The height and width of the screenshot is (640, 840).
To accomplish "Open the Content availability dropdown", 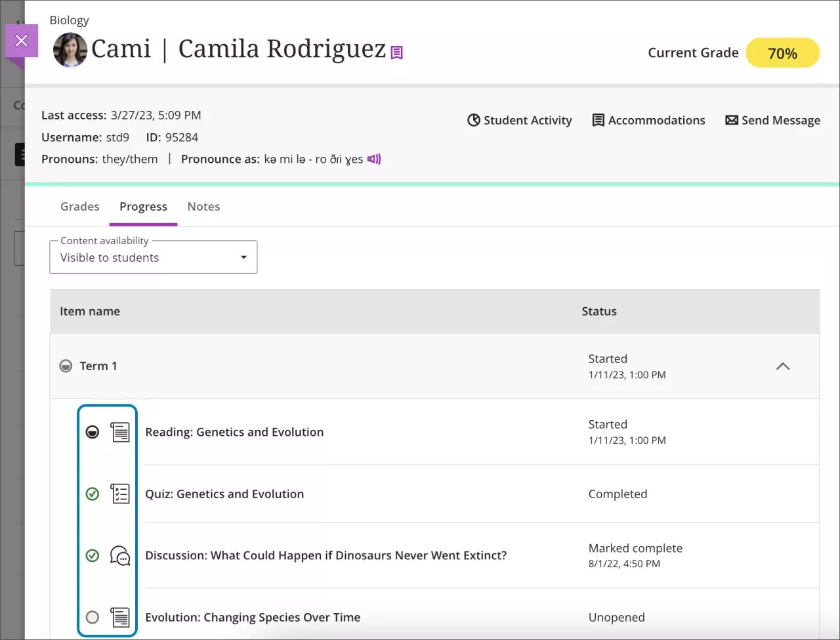I will [x=243, y=257].
